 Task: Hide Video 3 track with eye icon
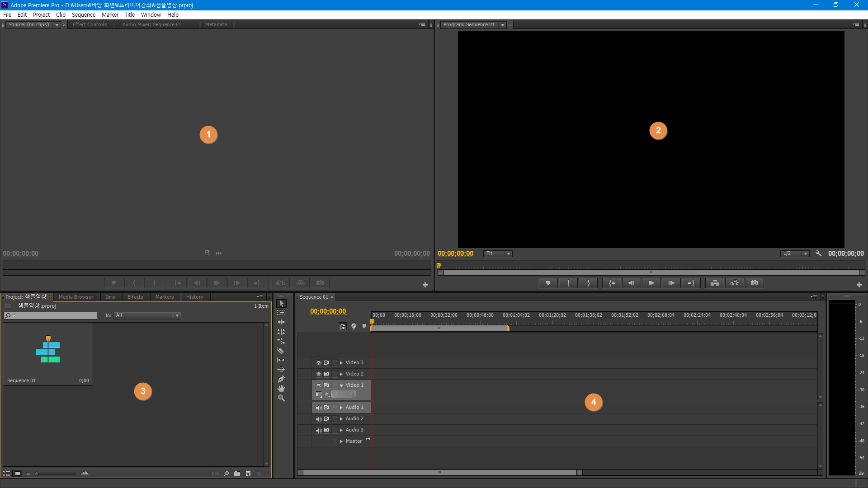[x=318, y=363]
